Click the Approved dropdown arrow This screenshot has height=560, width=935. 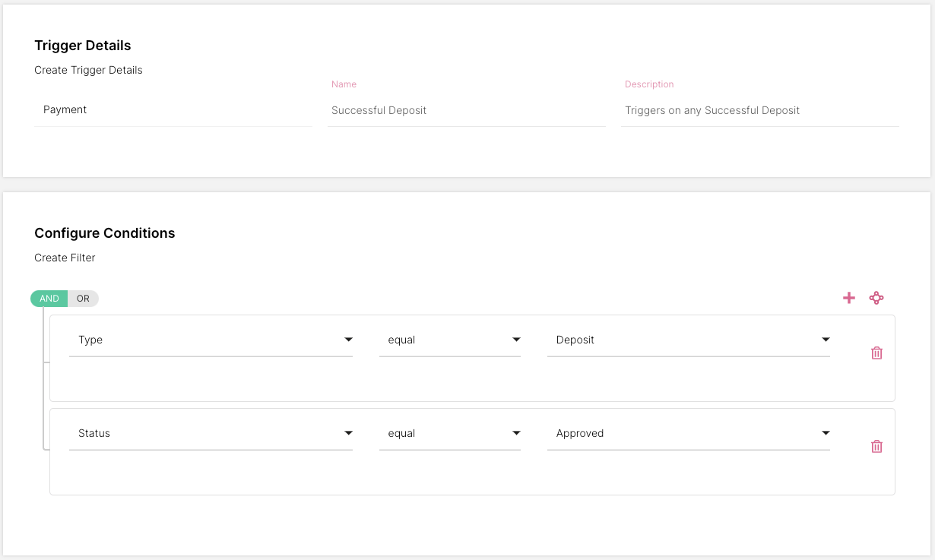click(x=826, y=433)
